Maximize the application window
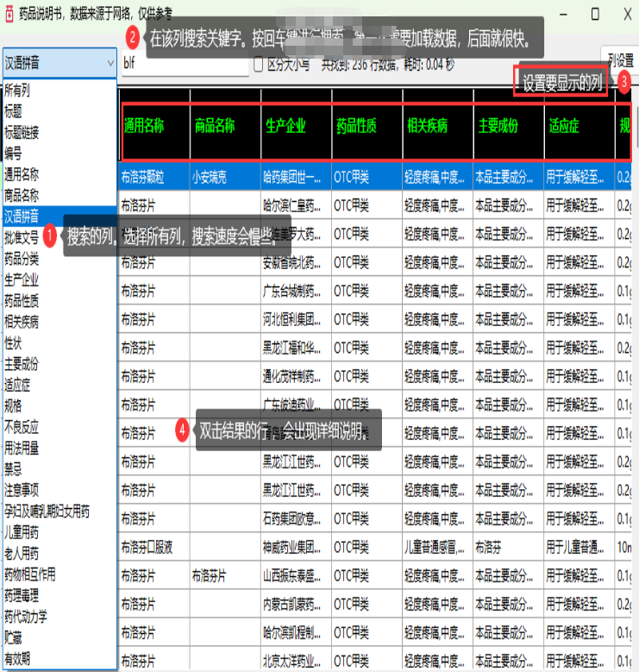 [x=595, y=14]
